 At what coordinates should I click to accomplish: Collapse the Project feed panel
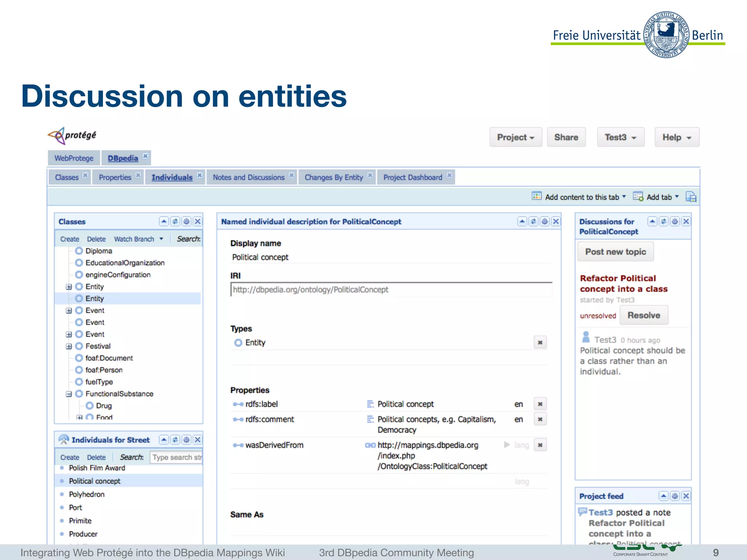[664, 496]
